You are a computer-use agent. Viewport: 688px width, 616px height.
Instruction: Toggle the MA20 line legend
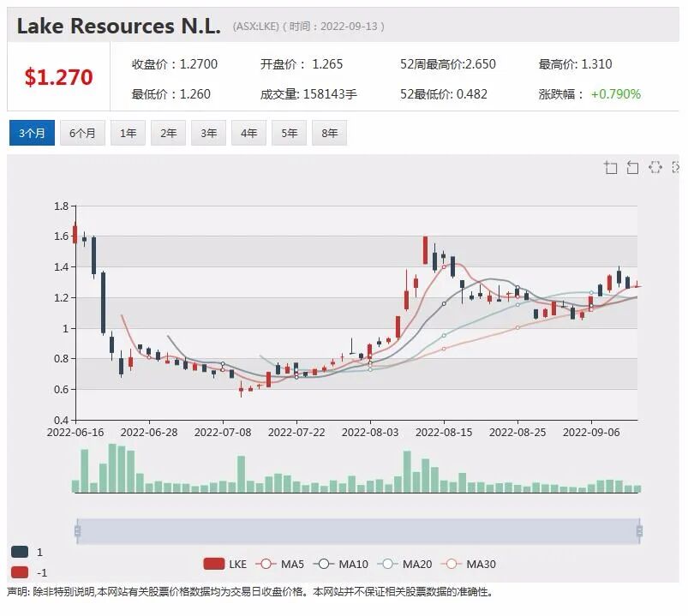[x=404, y=564]
